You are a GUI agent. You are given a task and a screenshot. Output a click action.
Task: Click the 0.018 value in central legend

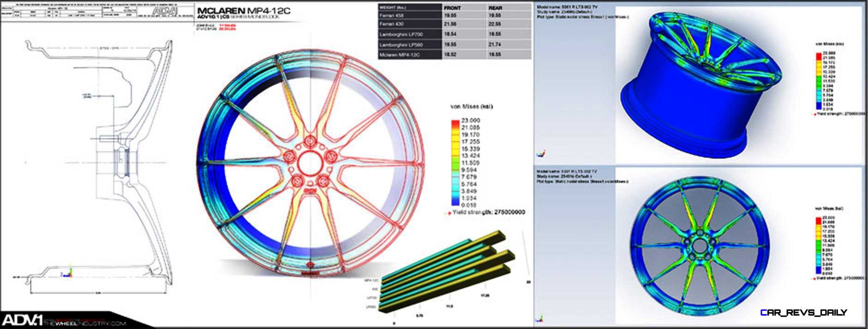(x=469, y=205)
